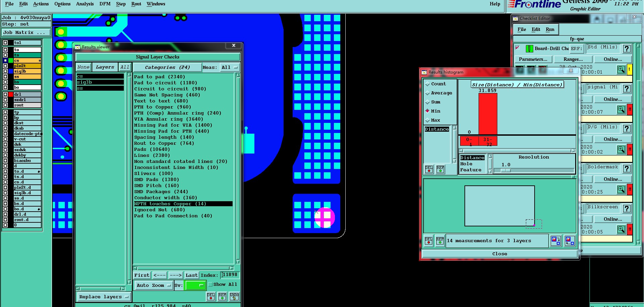Toggle the checkbox beside layer drl
The image size is (644, 307).
[5, 94]
